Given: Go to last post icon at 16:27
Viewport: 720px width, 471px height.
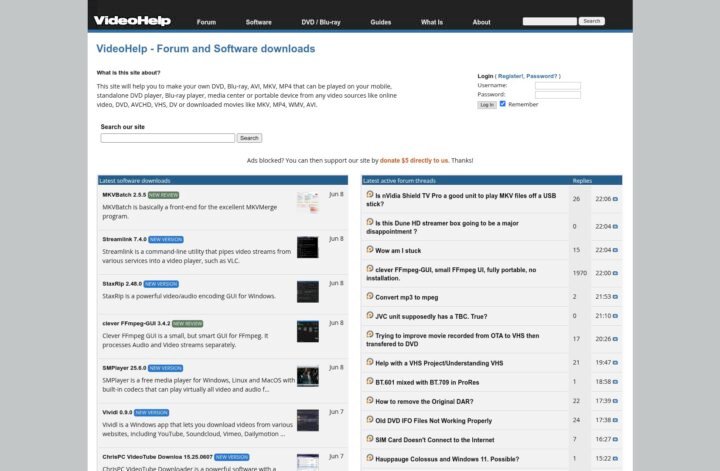Looking at the screenshot, I should pyautogui.click(x=615, y=440).
